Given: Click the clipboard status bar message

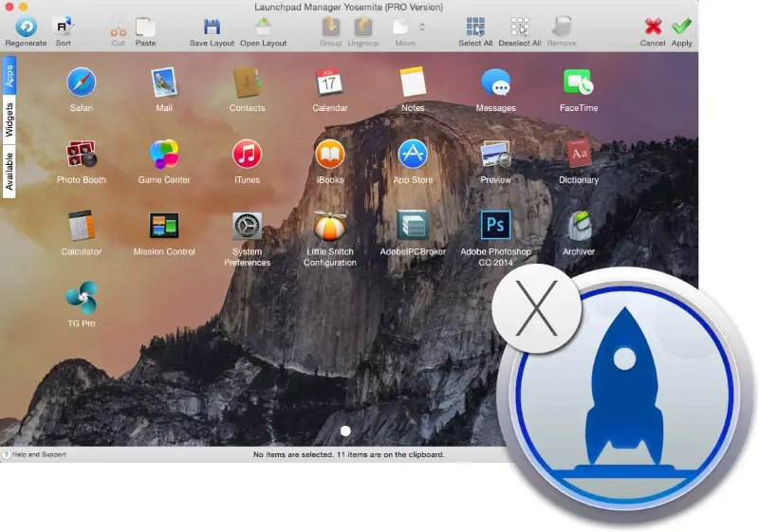Looking at the screenshot, I should [x=348, y=454].
